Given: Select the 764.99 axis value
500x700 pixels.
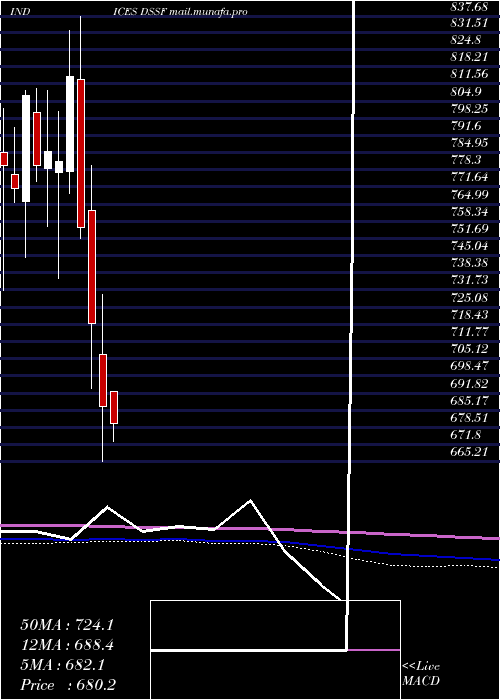Looking at the screenshot, I should [469, 194].
